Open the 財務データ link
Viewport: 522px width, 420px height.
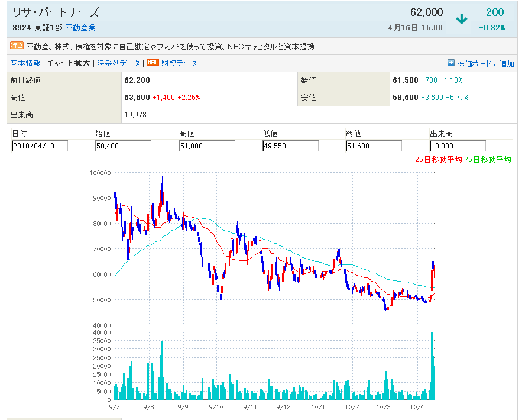coord(179,63)
